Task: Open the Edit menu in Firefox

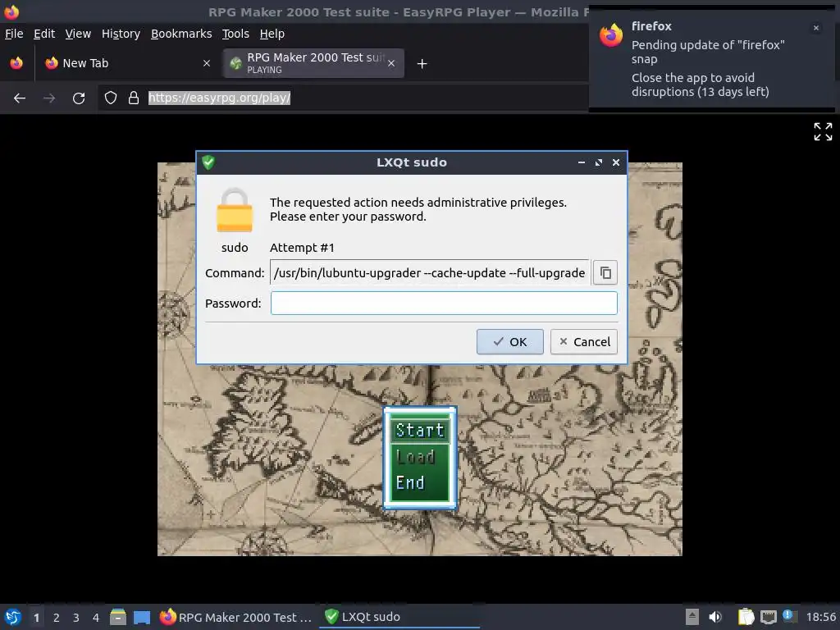Action: (44, 34)
